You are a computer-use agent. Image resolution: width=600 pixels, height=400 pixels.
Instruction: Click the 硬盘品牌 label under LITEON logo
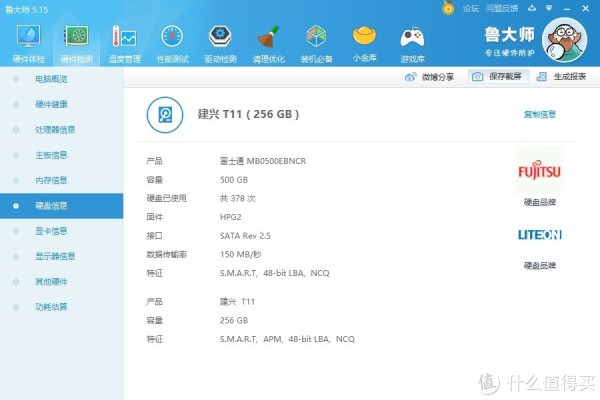pyautogui.click(x=540, y=265)
